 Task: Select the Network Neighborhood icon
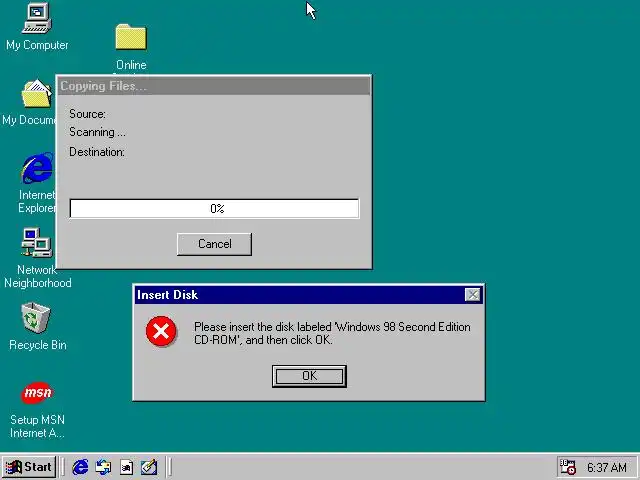37,243
